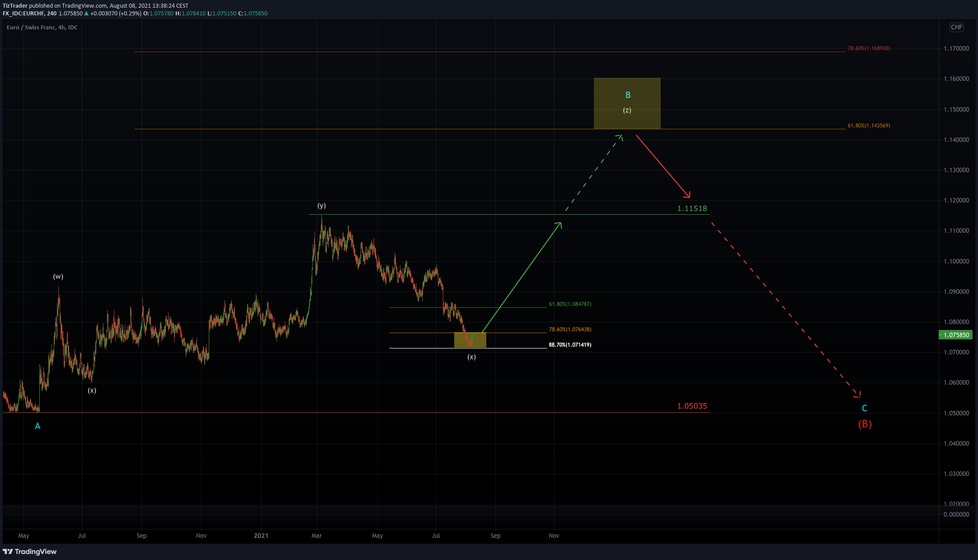Click the 78.60%(1.168930) Fibonacci label
Image resolution: width=978 pixels, height=560 pixels.
(869, 48)
